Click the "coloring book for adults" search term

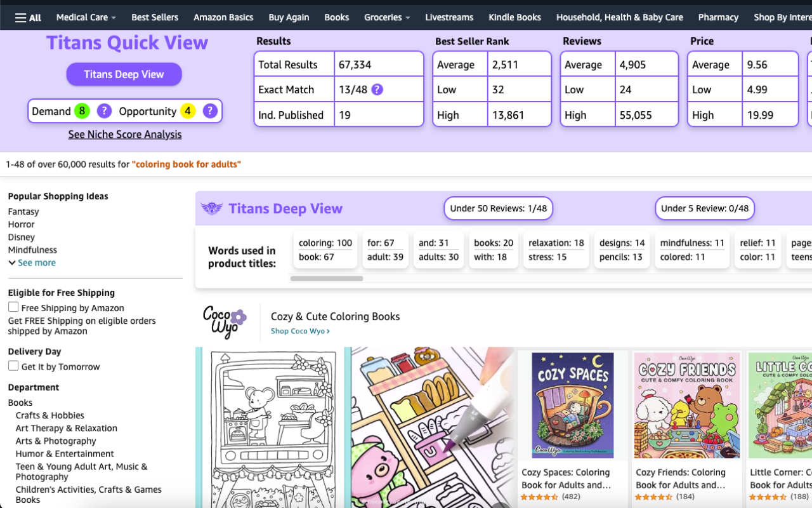(187, 164)
